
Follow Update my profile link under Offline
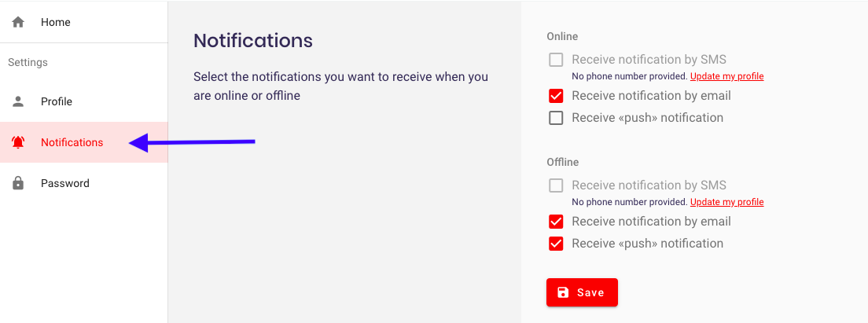click(x=726, y=202)
